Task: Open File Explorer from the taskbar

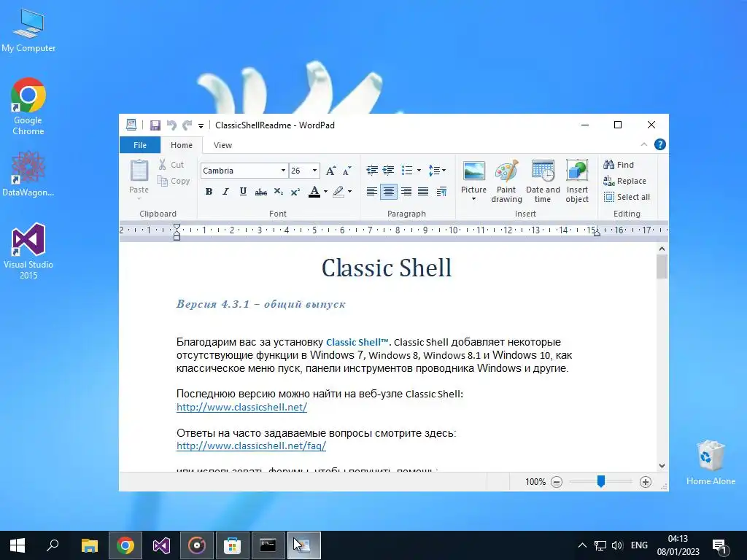Action: [89, 545]
